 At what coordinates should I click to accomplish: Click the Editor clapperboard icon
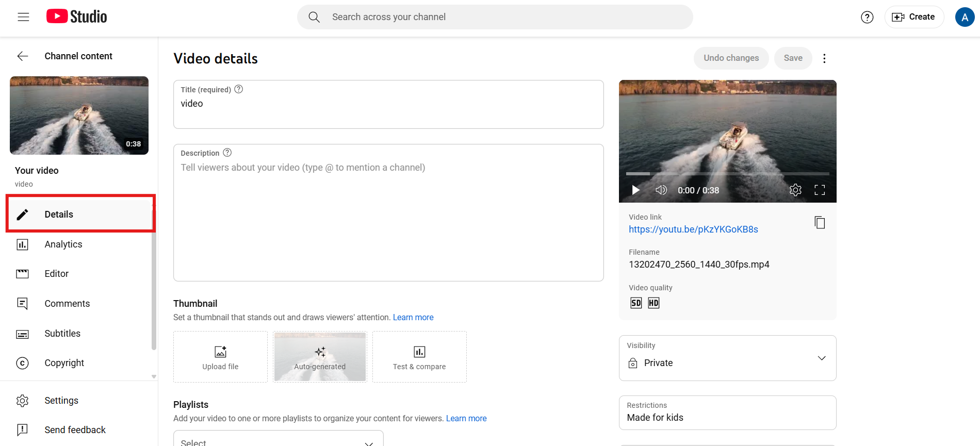(22, 274)
